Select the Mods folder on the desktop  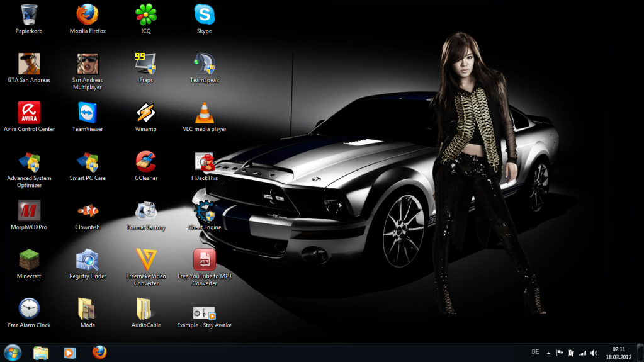point(88,310)
